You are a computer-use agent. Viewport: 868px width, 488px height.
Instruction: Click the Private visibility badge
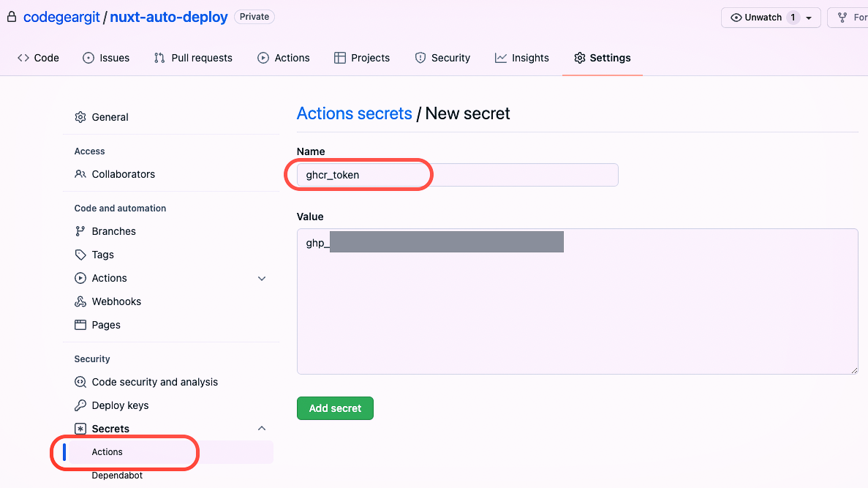[x=254, y=17]
